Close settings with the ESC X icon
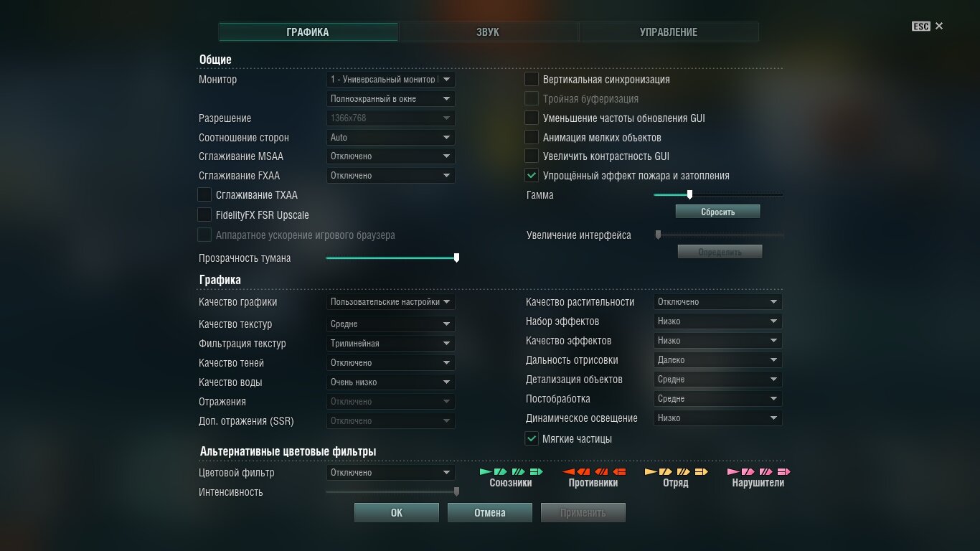The height and width of the screenshot is (551, 980). [939, 26]
